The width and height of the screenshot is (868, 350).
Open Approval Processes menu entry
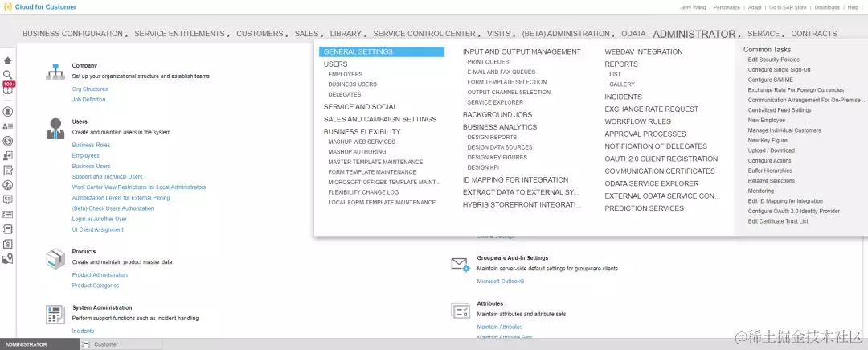645,134
